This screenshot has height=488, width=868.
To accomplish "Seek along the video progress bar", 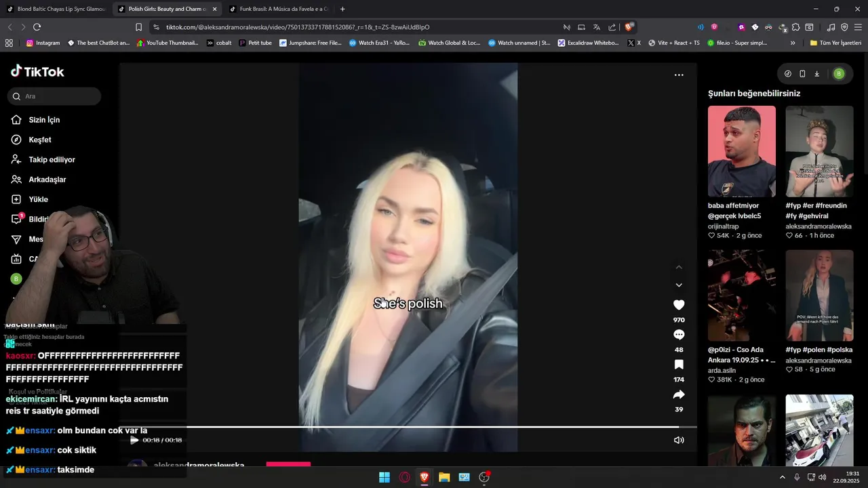I will click(408, 427).
